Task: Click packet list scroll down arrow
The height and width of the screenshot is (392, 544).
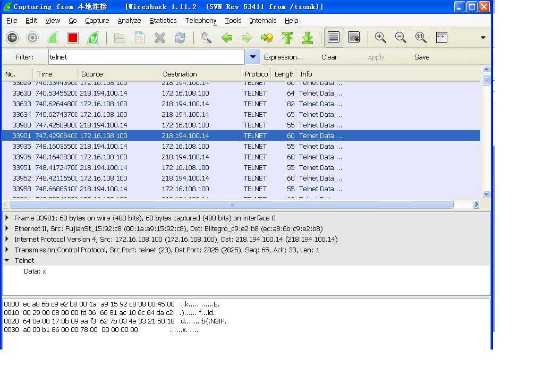Action: 486,194
